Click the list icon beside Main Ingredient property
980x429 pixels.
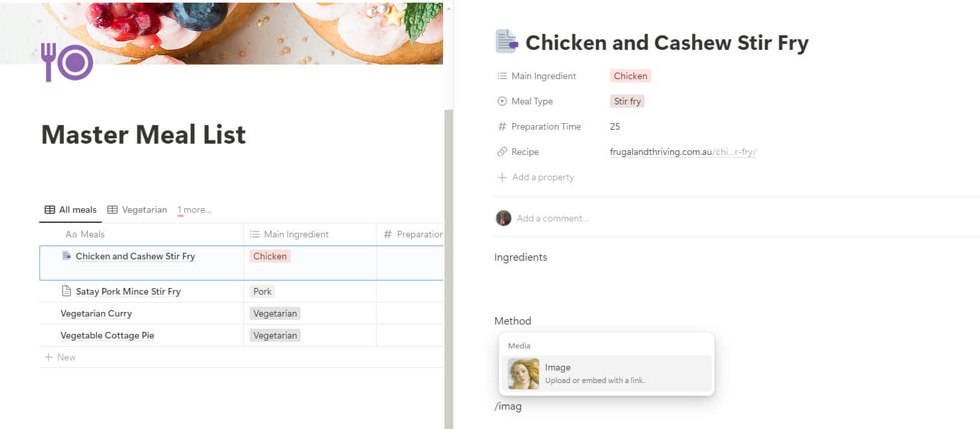[502, 76]
